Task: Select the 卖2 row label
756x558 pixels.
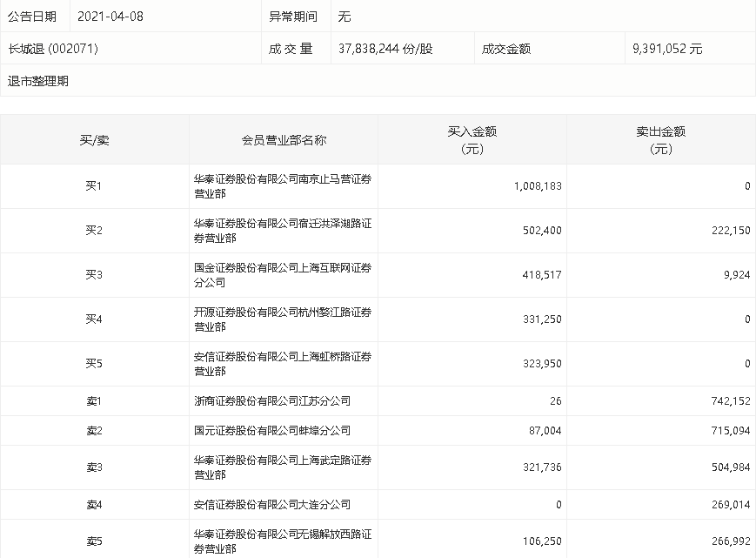Action: (94, 430)
